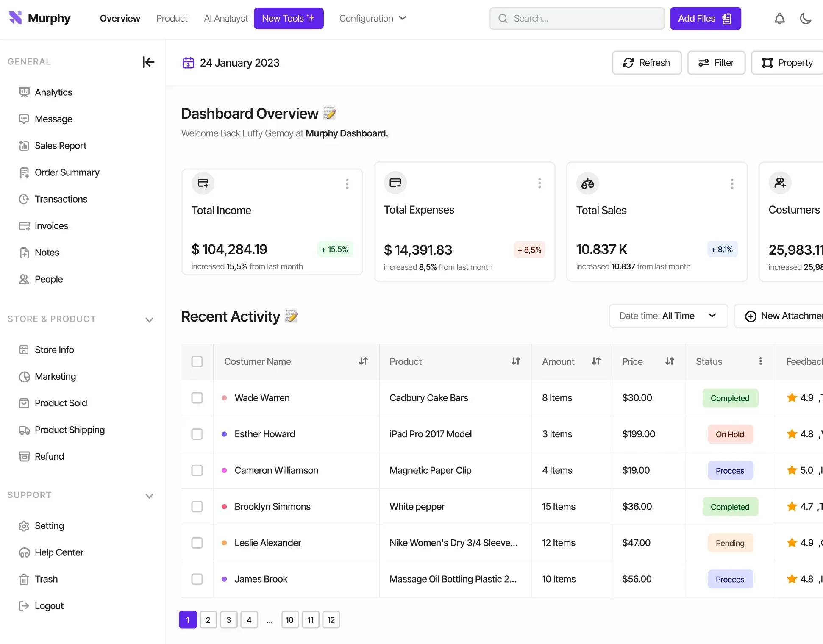
Task: Click into the Search input field
Action: (576, 18)
